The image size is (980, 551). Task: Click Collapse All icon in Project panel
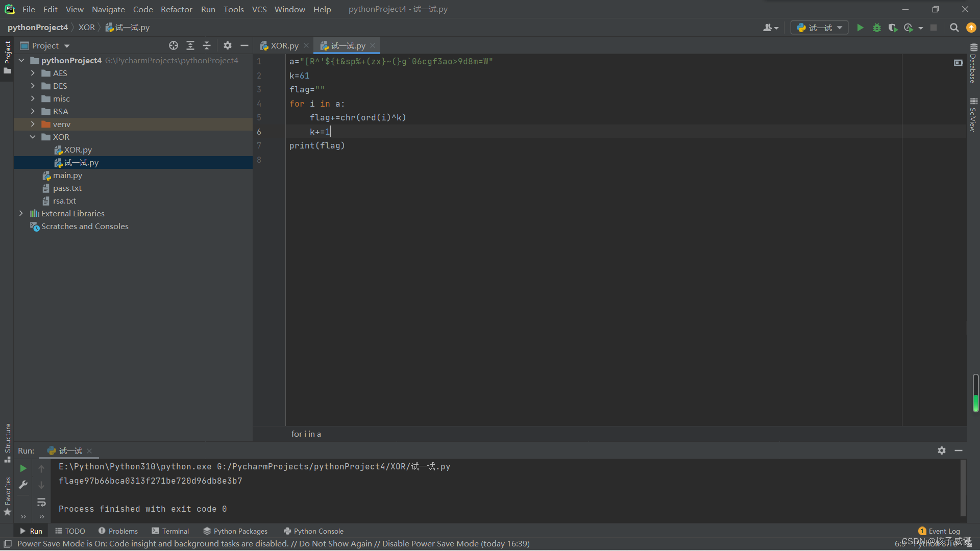(207, 45)
